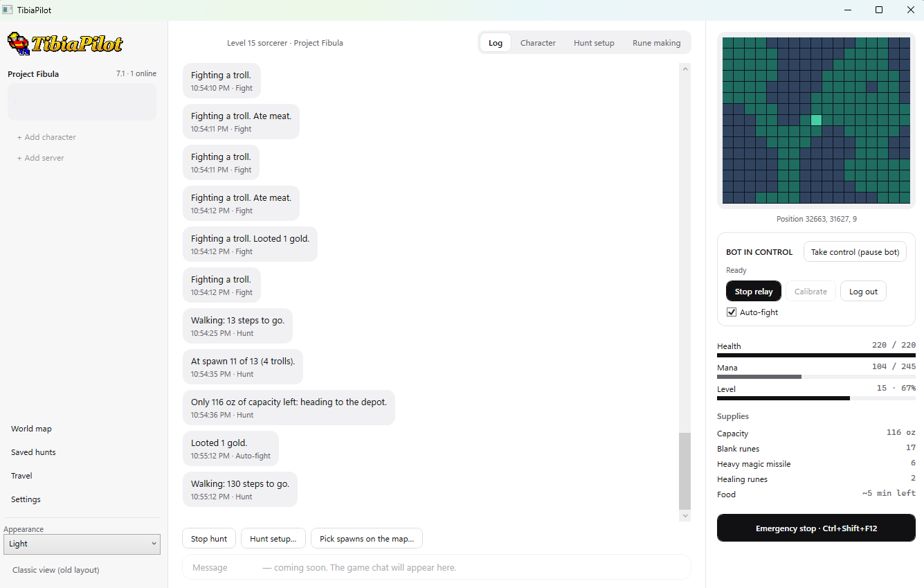This screenshot has width=924, height=588.
Task: Click Take control (pause bot)
Action: click(855, 252)
